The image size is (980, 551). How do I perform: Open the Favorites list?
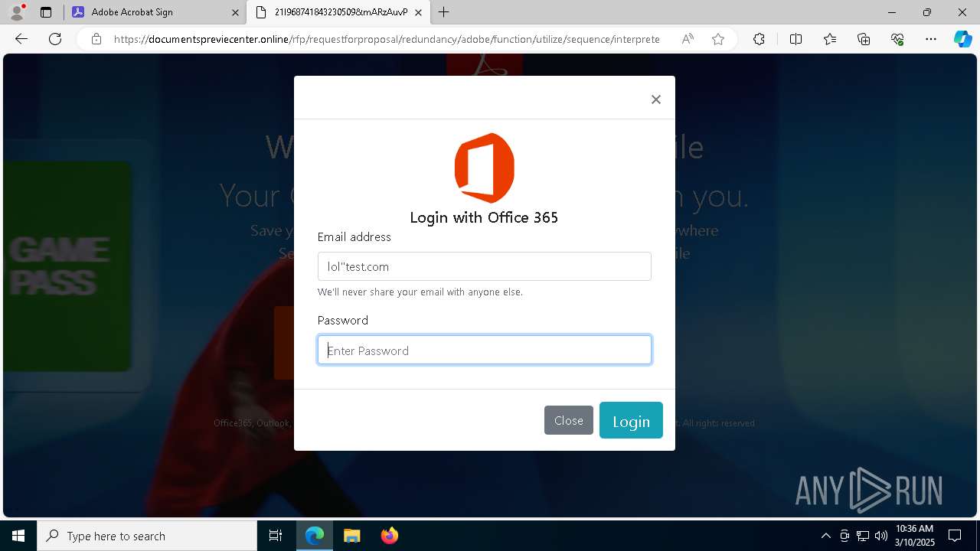click(x=830, y=39)
